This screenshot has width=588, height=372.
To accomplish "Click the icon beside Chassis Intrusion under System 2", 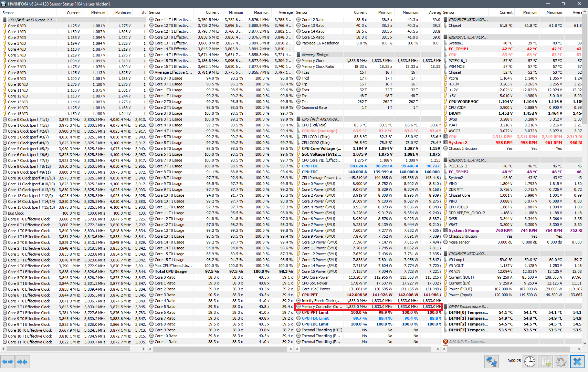I will coord(445,148).
